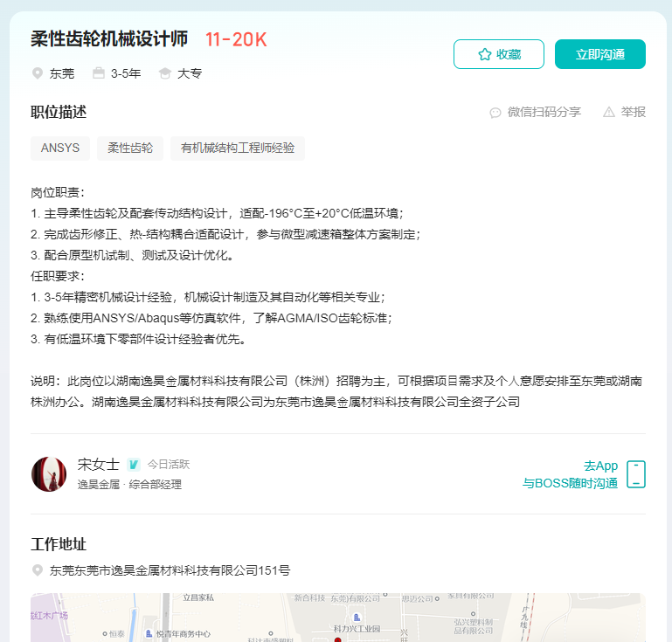Select the 柔性齿轮 tag

[x=130, y=148]
